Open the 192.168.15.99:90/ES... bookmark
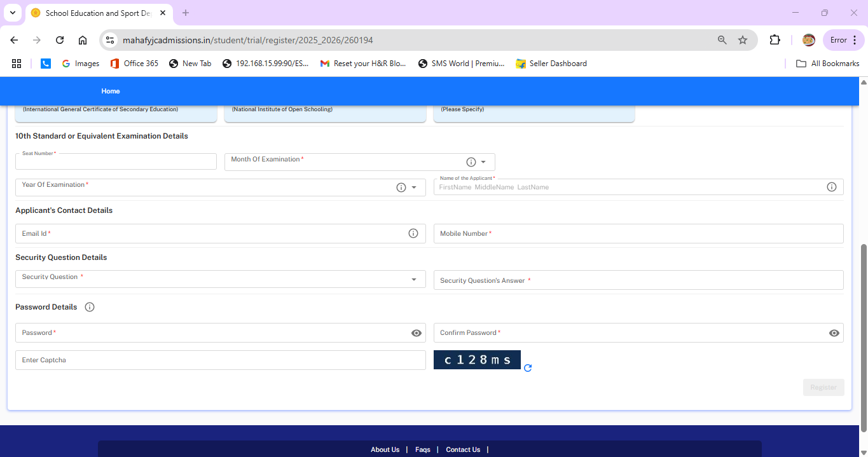868x457 pixels. click(266, 64)
